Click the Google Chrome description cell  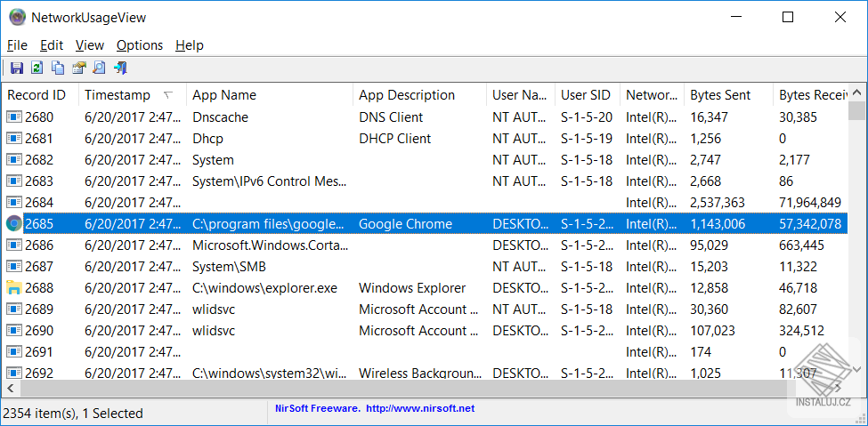click(x=405, y=224)
